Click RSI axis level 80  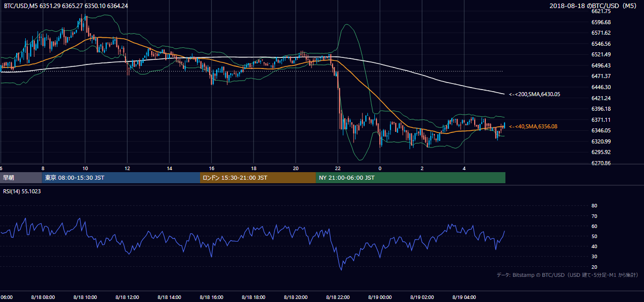click(594, 206)
